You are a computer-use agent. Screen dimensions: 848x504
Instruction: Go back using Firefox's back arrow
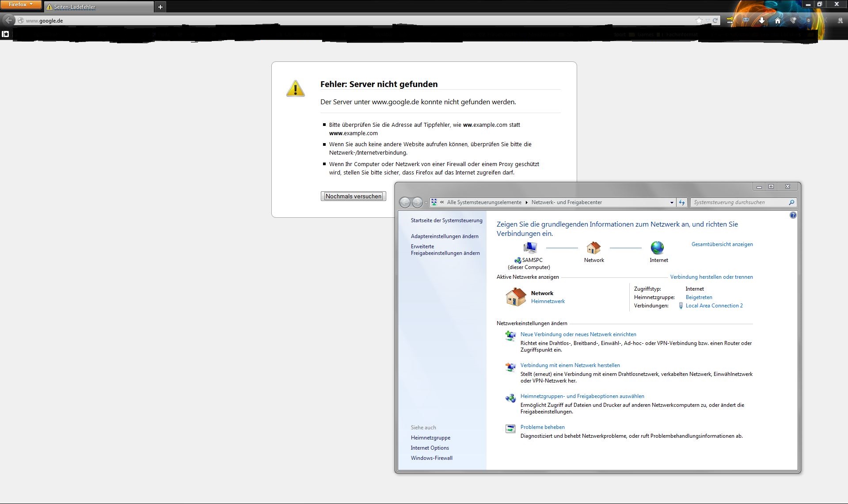point(9,20)
